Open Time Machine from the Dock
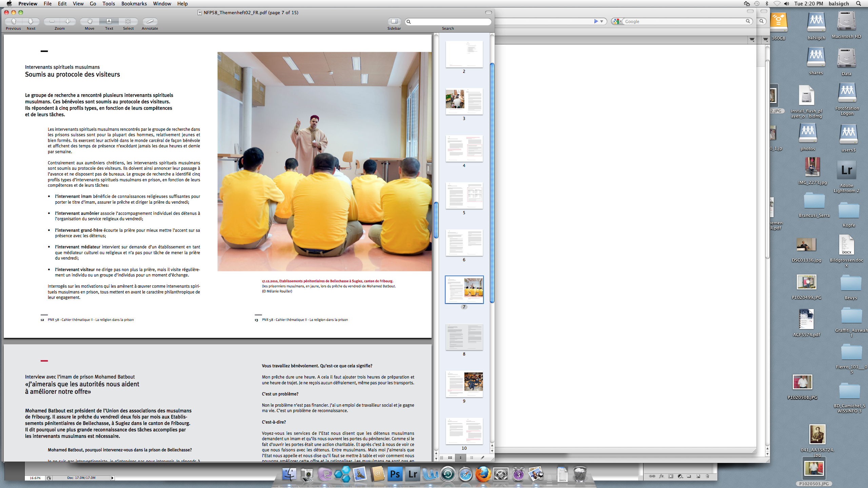This screenshot has width=868, height=488. click(448, 474)
